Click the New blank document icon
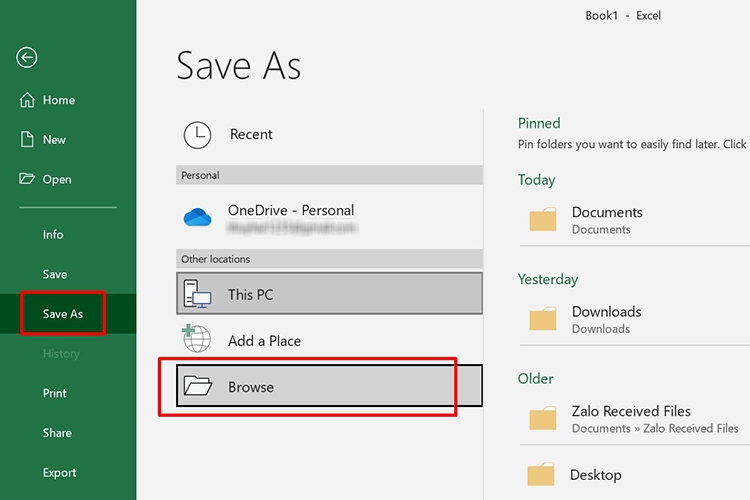 coord(27,140)
